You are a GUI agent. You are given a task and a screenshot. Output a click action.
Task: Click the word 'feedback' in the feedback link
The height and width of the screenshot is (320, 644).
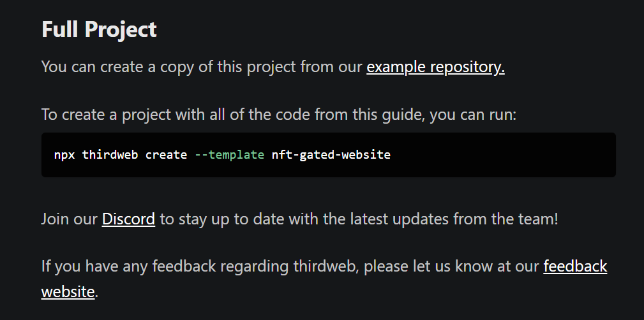(x=575, y=266)
